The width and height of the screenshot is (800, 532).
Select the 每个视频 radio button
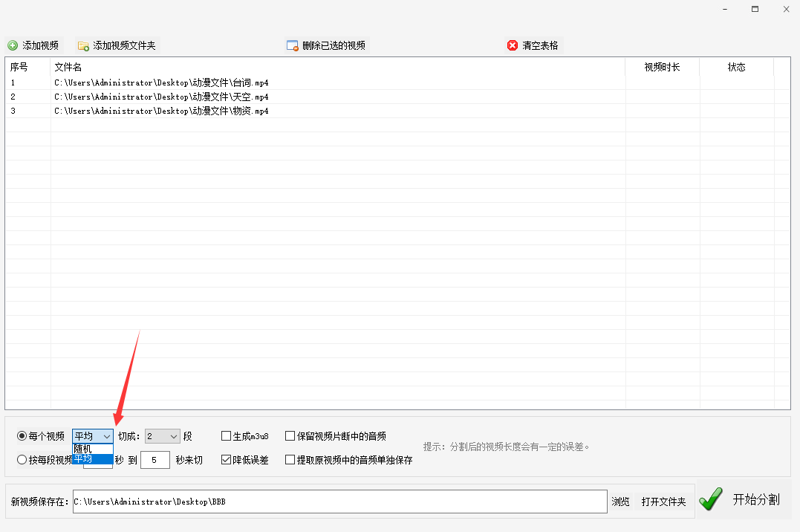pyautogui.click(x=22, y=436)
